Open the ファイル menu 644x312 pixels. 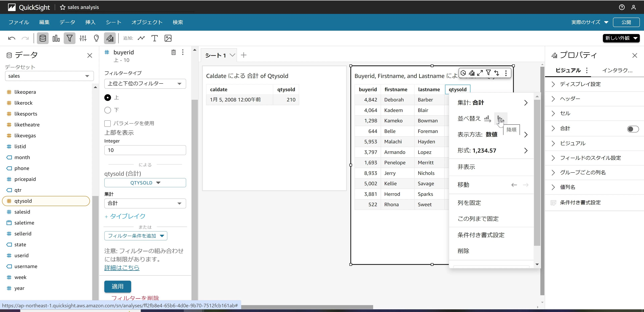coord(19,22)
